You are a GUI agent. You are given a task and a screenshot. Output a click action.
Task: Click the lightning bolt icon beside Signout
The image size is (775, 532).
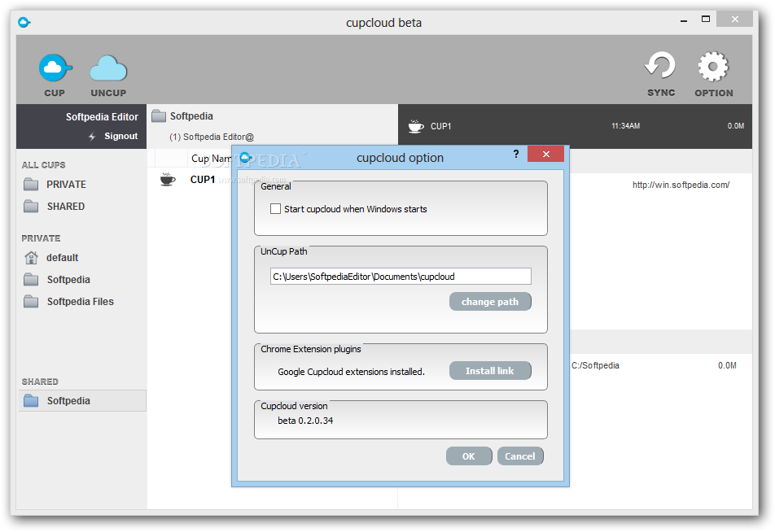[92, 137]
